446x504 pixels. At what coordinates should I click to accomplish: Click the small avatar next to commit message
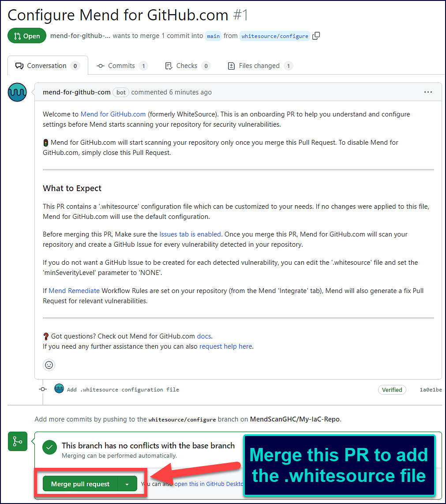(59, 389)
